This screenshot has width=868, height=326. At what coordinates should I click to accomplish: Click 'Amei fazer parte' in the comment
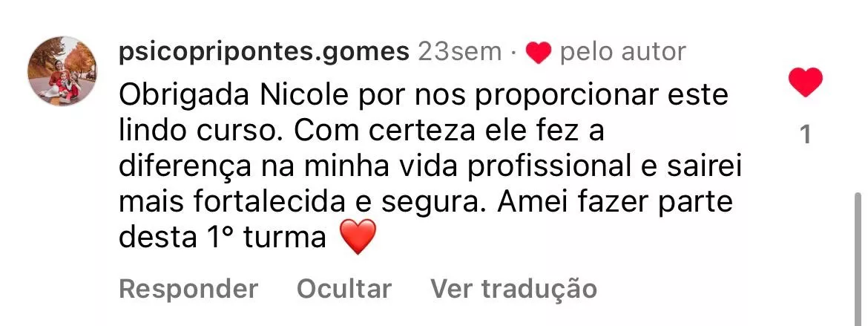[615, 203]
